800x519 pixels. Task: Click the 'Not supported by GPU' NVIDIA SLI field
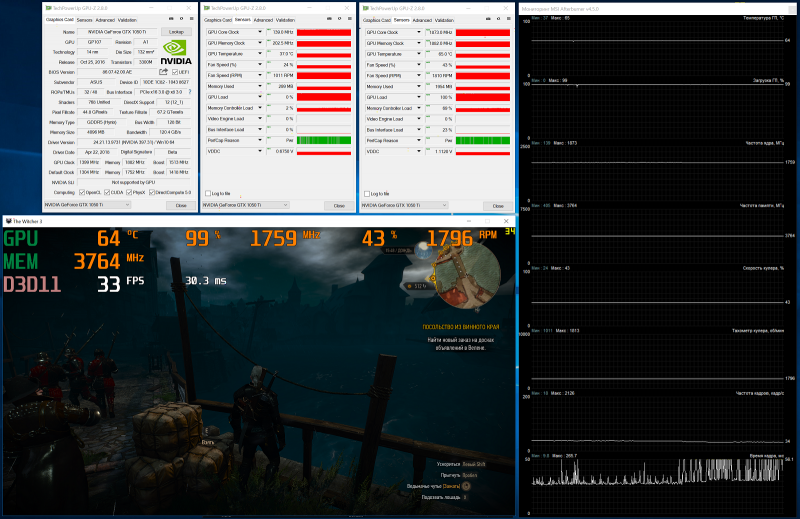tap(134, 182)
